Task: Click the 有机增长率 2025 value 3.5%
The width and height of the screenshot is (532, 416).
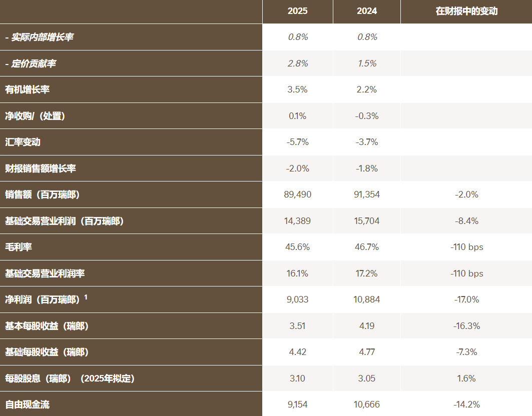Action: (297, 89)
